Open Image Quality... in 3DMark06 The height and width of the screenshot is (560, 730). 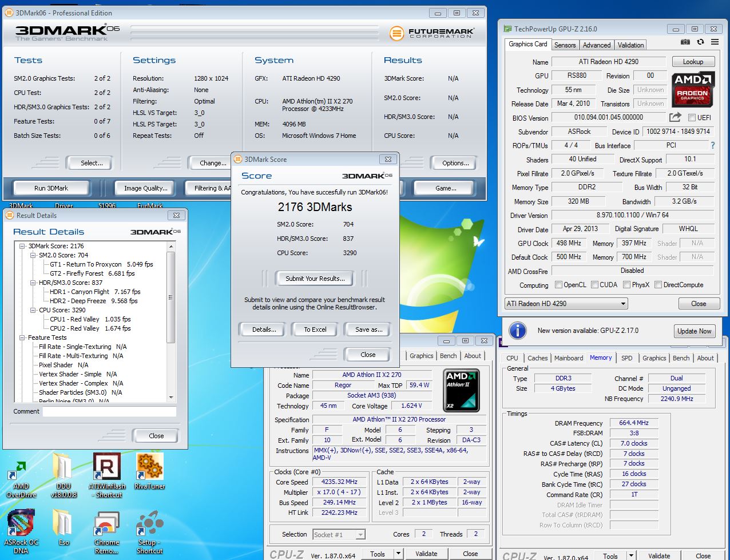coord(146,188)
